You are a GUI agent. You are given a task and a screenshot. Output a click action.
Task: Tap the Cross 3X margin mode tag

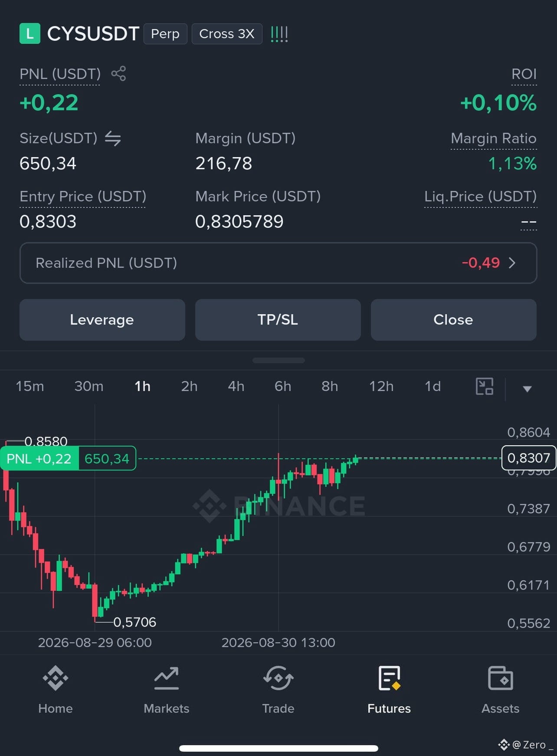click(x=227, y=34)
